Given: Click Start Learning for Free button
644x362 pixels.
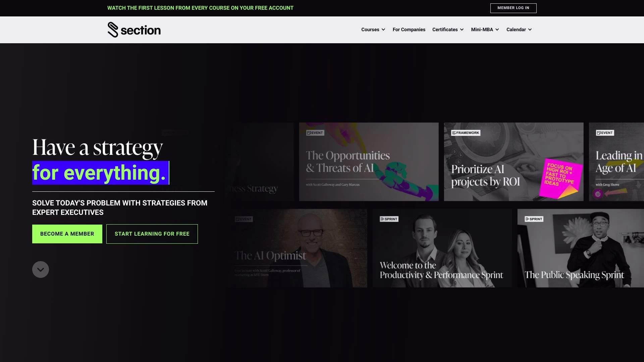Looking at the screenshot, I should point(152,234).
